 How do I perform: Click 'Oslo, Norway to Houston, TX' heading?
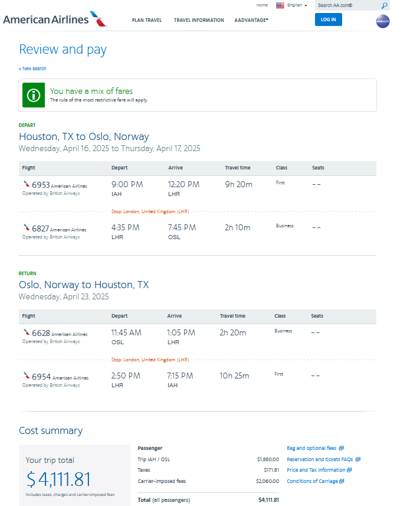click(x=84, y=285)
